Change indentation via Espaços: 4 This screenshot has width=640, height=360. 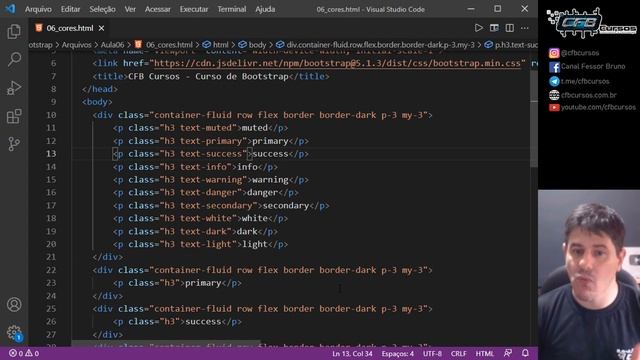[398, 353]
